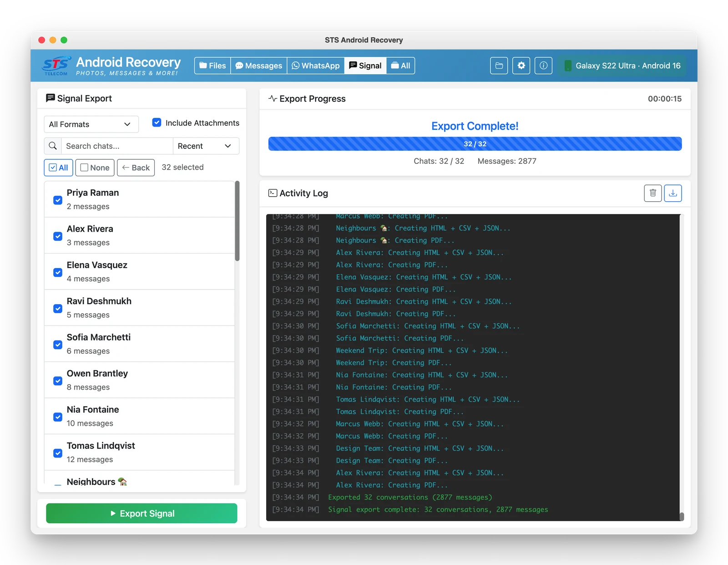Download the activity log
This screenshot has width=728, height=565.
pos(673,193)
